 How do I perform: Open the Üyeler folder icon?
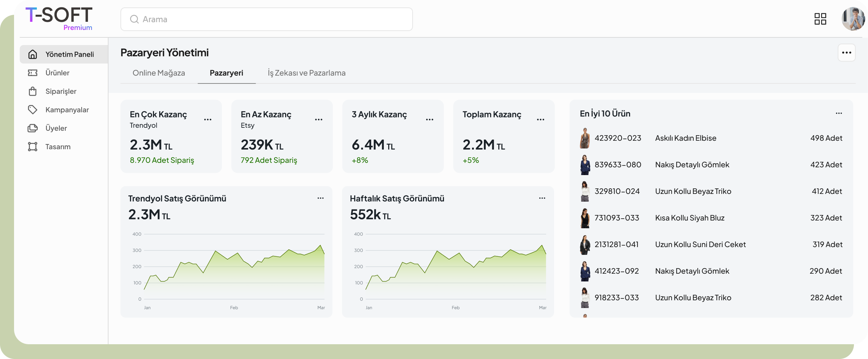pos(33,128)
